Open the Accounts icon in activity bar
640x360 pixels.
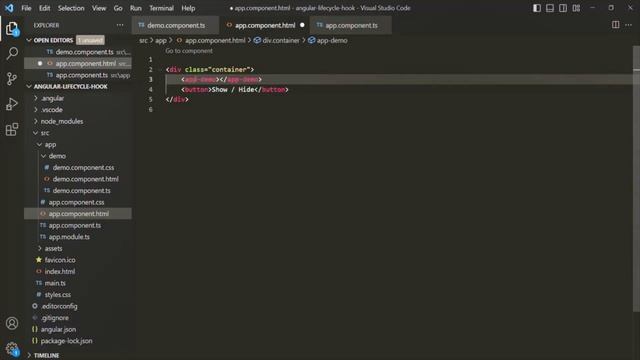(12, 323)
